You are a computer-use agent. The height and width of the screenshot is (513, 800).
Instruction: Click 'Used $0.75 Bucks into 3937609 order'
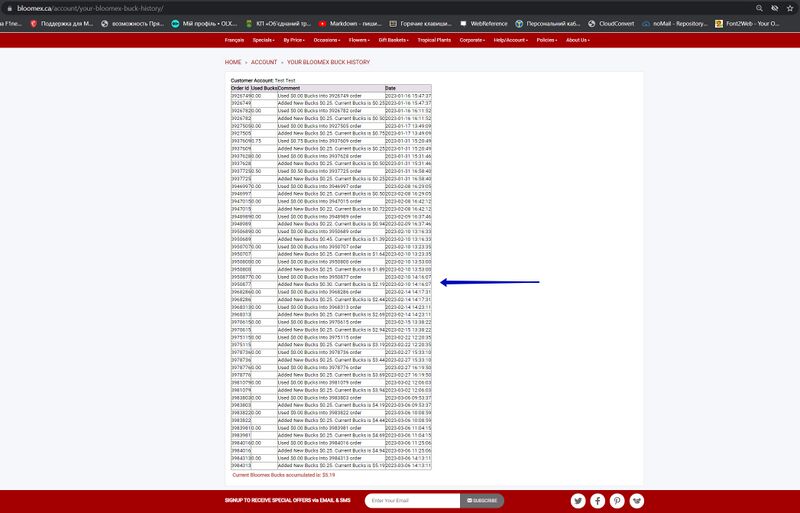pyautogui.click(x=319, y=141)
